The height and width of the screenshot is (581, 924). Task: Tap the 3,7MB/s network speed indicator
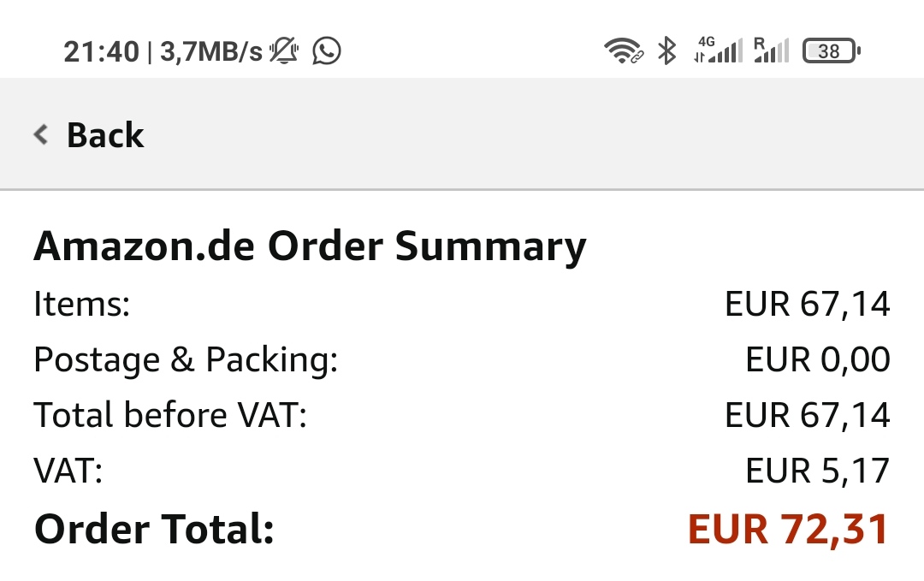(211, 52)
